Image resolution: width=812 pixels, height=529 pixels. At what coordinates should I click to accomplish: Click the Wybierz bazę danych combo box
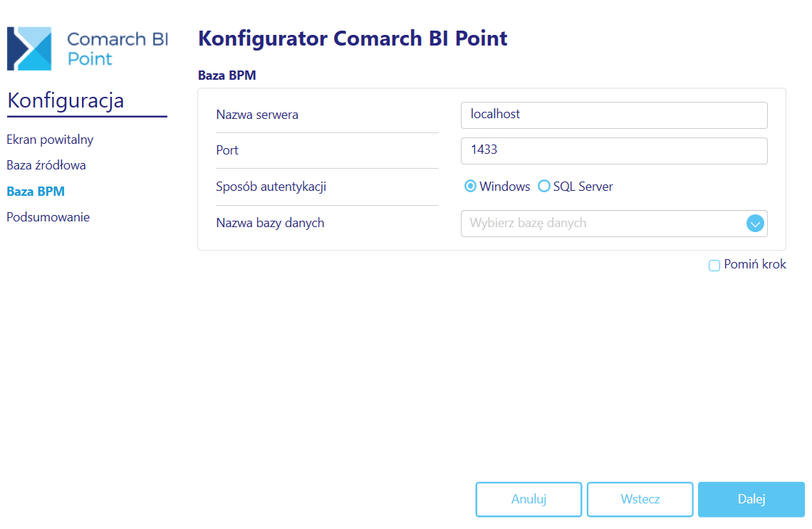614,224
